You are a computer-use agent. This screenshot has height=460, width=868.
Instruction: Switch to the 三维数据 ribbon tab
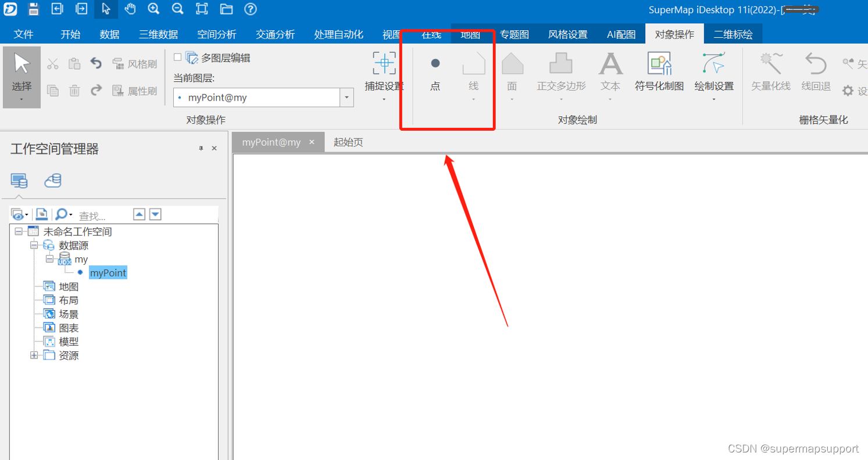pyautogui.click(x=159, y=34)
